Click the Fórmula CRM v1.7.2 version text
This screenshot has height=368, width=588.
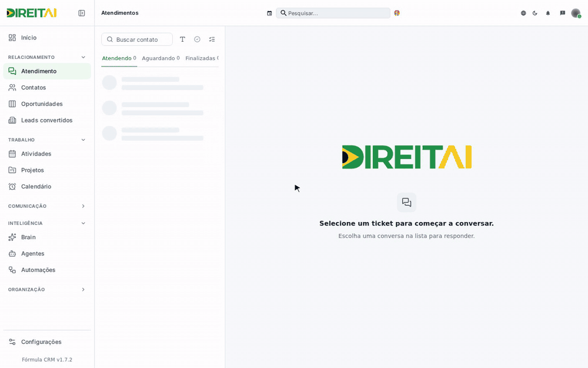point(47,359)
